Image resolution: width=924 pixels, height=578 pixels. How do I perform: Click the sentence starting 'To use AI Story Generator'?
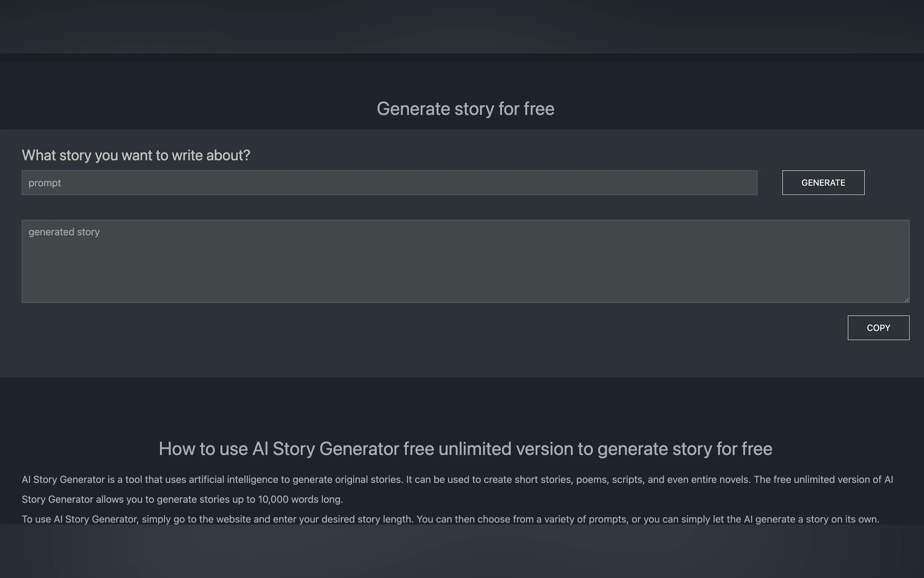(450, 519)
